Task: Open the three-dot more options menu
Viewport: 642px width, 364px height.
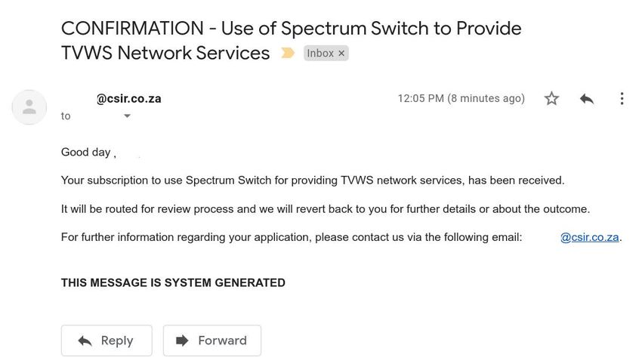Action: (622, 98)
